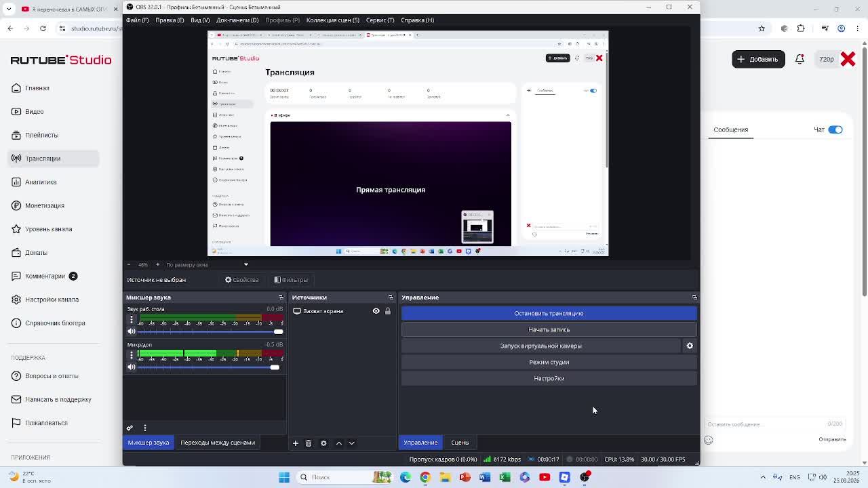The image size is (868, 488).
Task: Open the Сервис menu in OBS
Action: click(380, 20)
